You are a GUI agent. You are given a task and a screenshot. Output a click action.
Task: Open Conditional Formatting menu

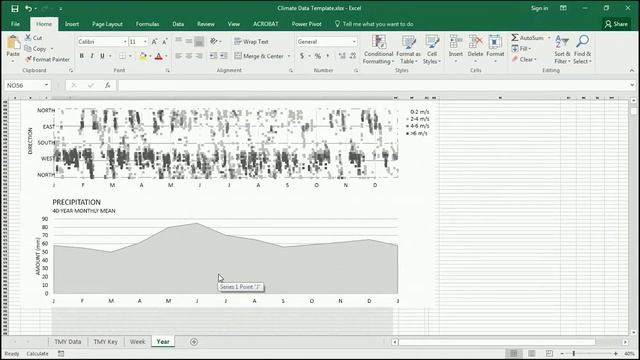click(378, 49)
